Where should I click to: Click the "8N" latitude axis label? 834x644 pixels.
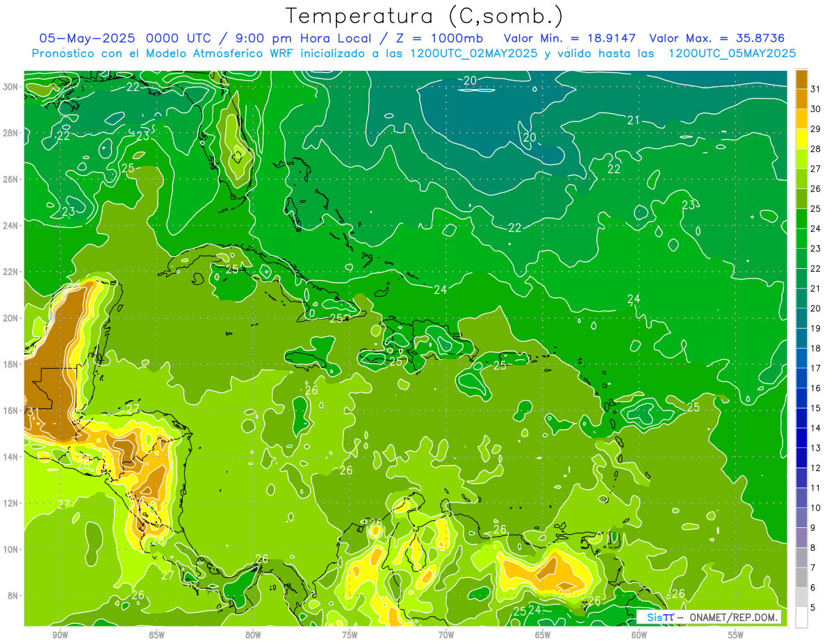point(13,595)
